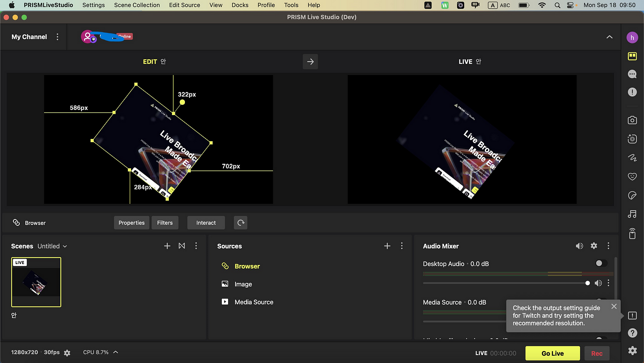Start recording with Rec button

(x=597, y=353)
